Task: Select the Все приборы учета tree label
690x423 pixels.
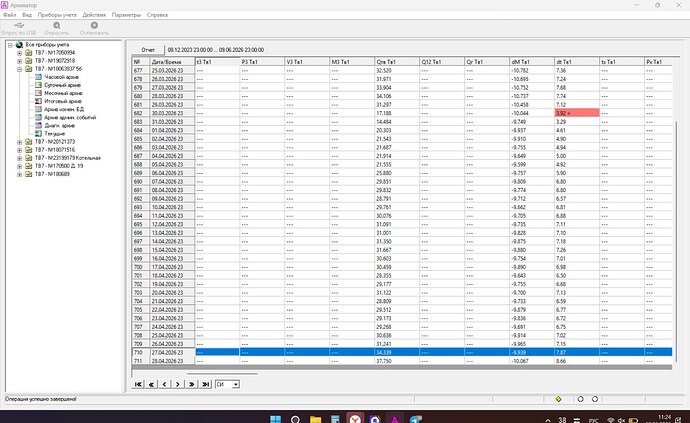Action: pyautogui.click(x=47, y=45)
